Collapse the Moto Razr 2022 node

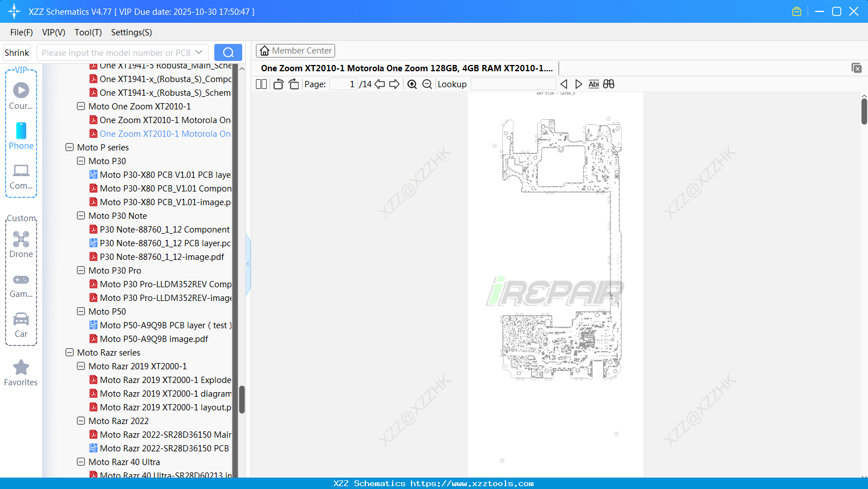pyautogui.click(x=81, y=421)
